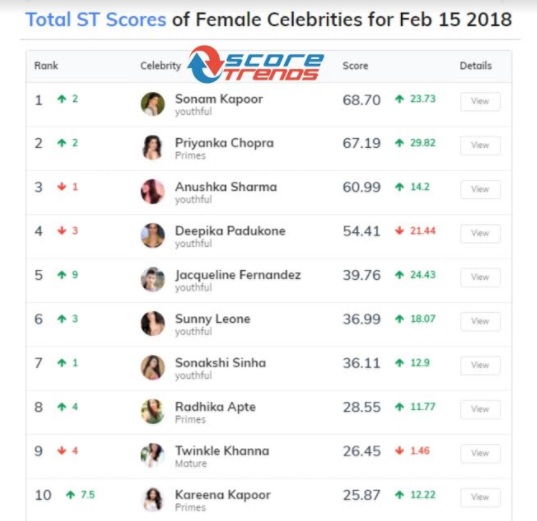
Task: Click Deepika Padukone's profile photo
Action: coord(153,235)
